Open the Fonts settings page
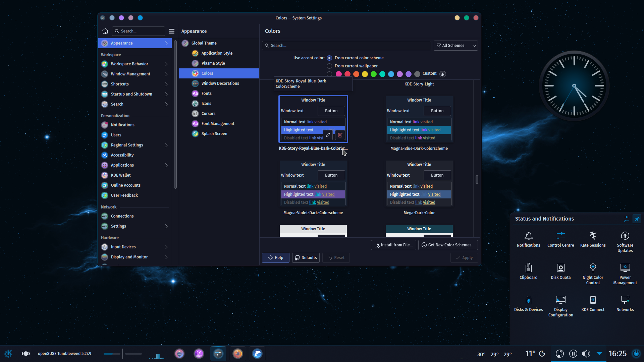The height and width of the screenshot is (362, 644). [219, 94]
